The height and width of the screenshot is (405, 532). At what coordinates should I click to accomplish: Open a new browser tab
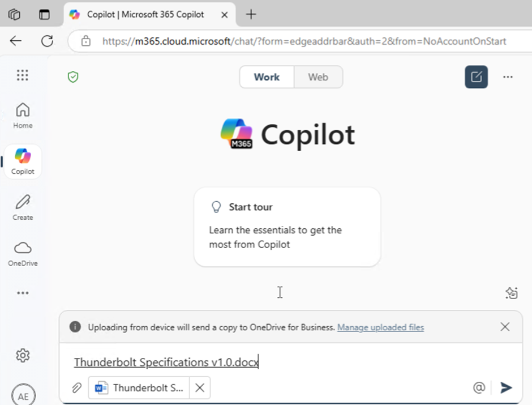251,14
